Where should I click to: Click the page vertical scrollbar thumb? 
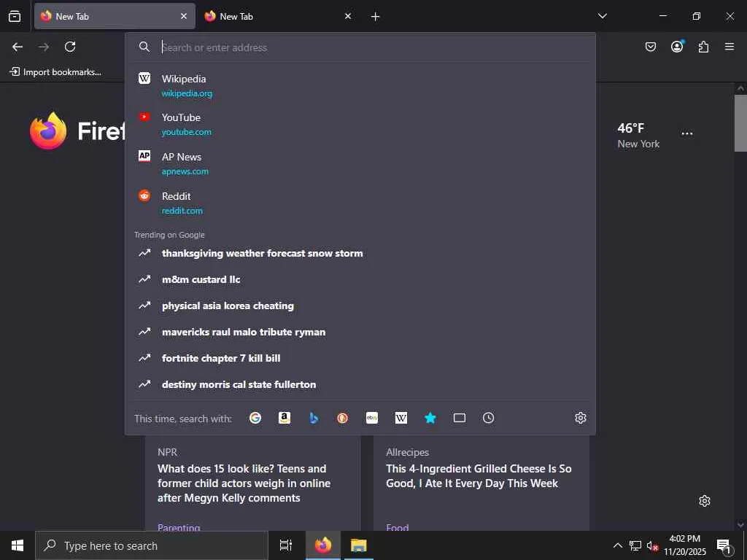coord(740,122)
